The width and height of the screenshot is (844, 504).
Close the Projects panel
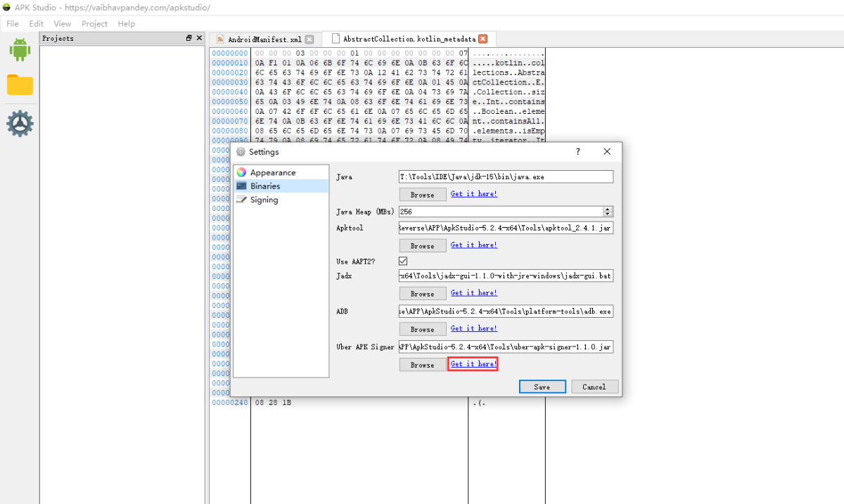(x=199, y=38)
